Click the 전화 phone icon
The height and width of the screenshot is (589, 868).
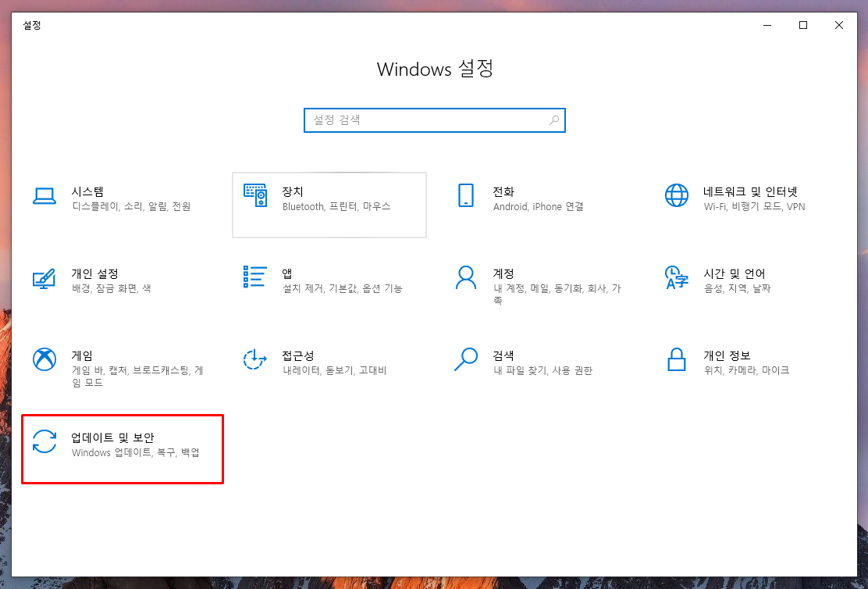coord(465,195)
